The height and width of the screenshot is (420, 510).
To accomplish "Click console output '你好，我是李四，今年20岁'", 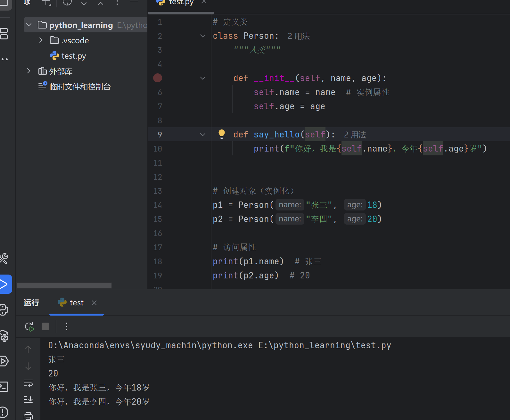I will click(99, 402).
